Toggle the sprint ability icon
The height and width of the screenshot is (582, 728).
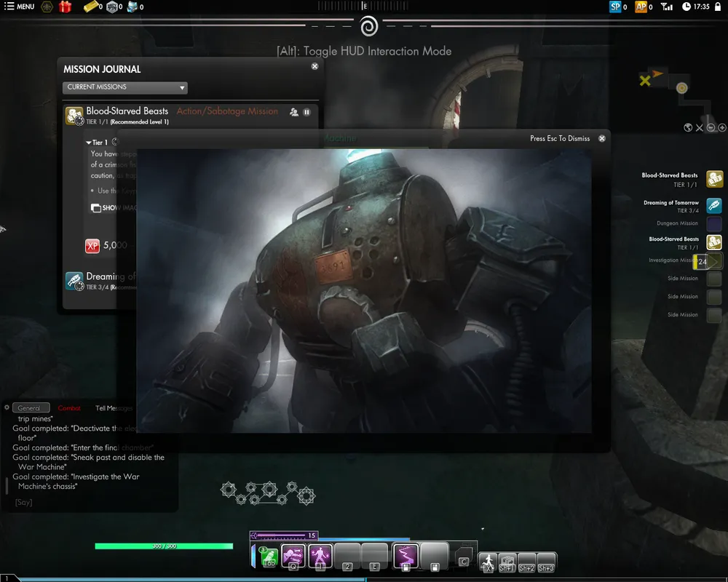point(488,562)
